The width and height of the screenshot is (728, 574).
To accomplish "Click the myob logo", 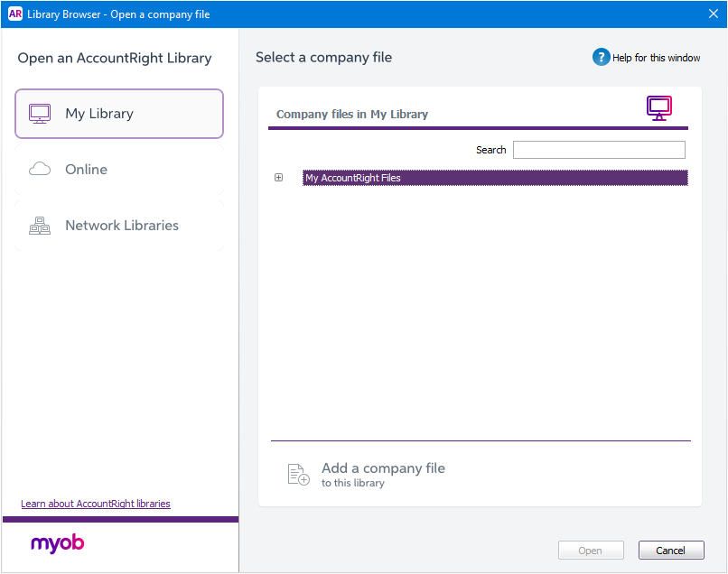I will tap(56, 543).
